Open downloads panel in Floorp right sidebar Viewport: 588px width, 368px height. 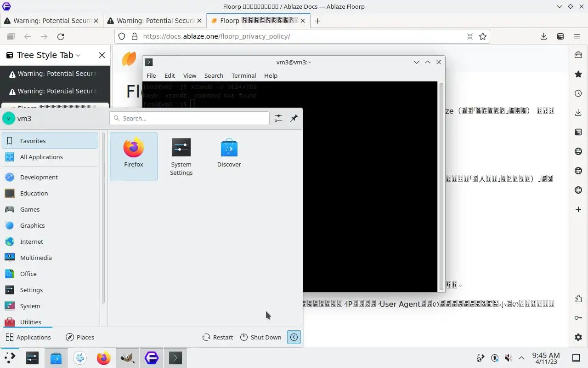point(578,113)
